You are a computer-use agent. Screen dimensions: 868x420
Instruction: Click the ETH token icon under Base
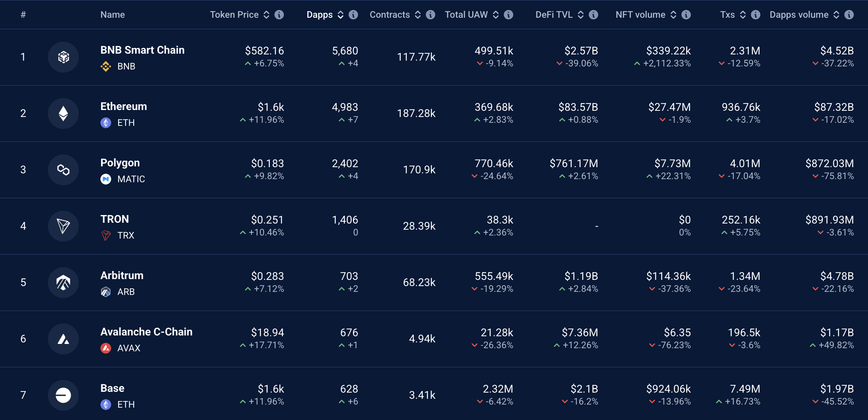click(x=106, y=405)
